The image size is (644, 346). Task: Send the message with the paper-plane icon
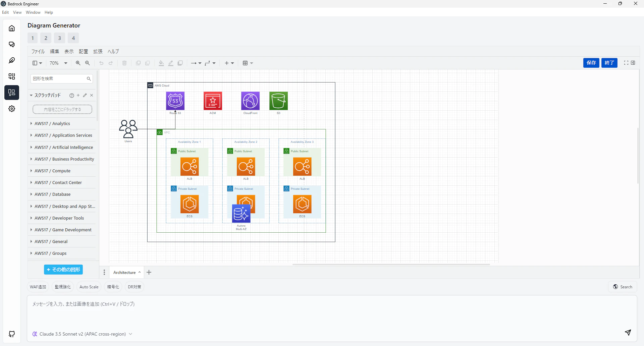tap(628, 332)
